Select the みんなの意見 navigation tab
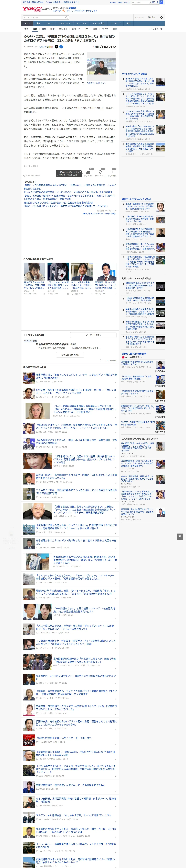Screen dimensions: 186x868 tap(99, 24)
